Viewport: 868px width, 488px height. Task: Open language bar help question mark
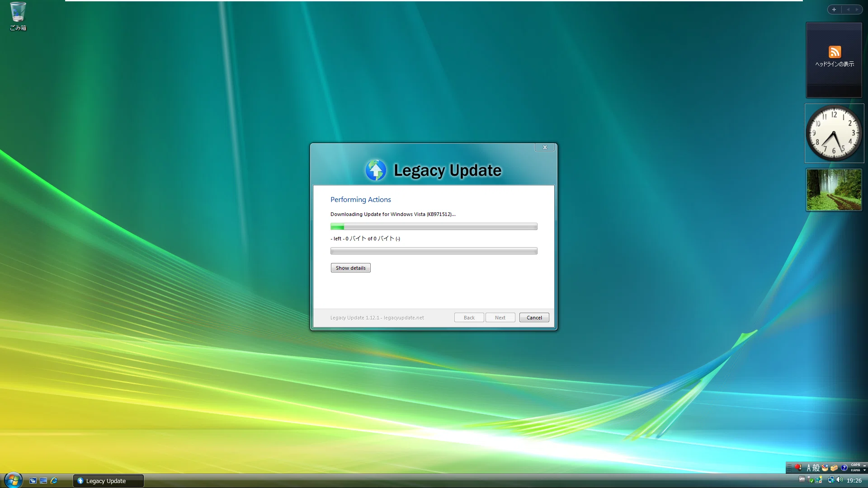[x=844, y=468]
